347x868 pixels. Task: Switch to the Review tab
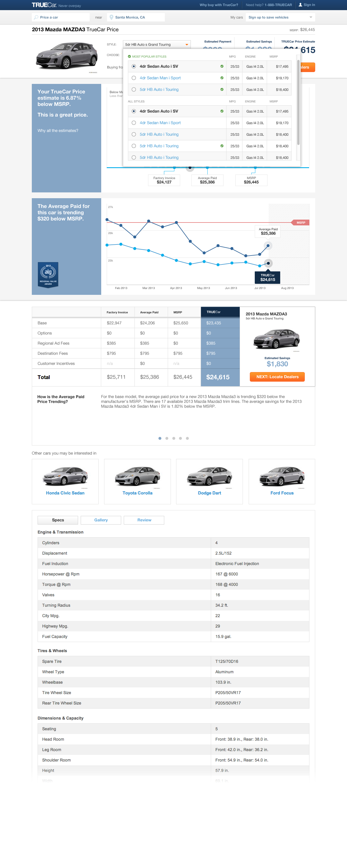pos(144,520)
